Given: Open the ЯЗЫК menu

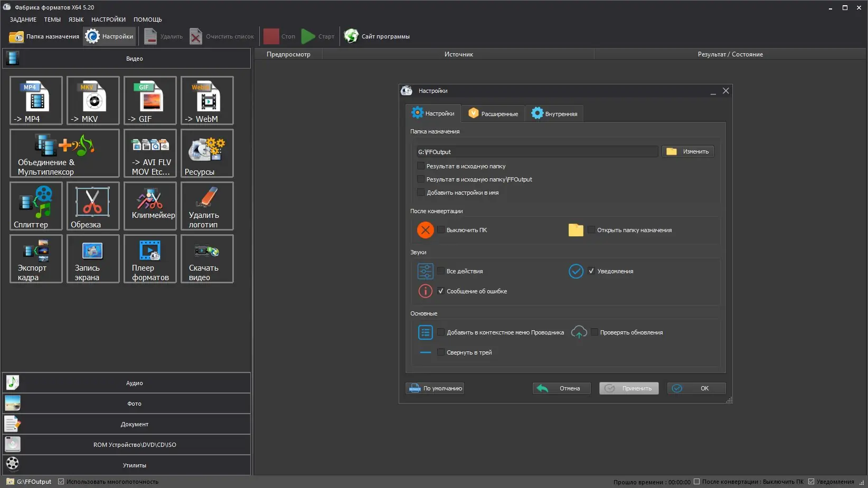Looking at the screenshot, I should pos(76,20).
